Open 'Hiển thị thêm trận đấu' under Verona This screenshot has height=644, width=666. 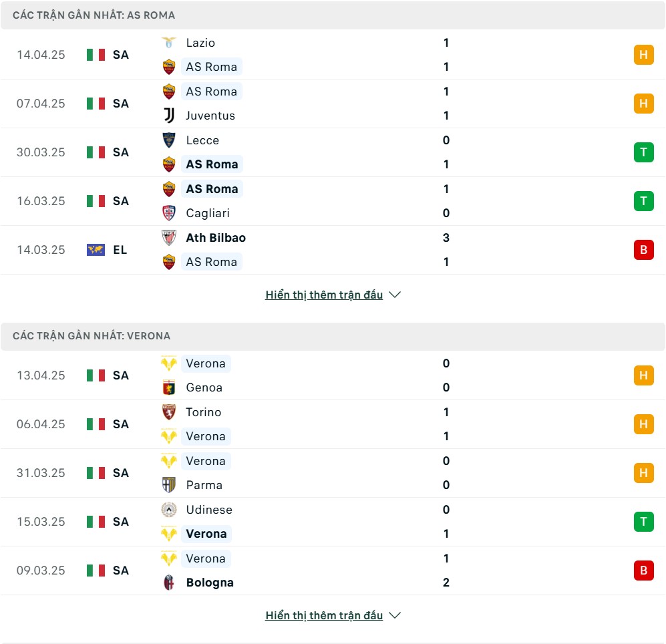(x=324, y=615)
